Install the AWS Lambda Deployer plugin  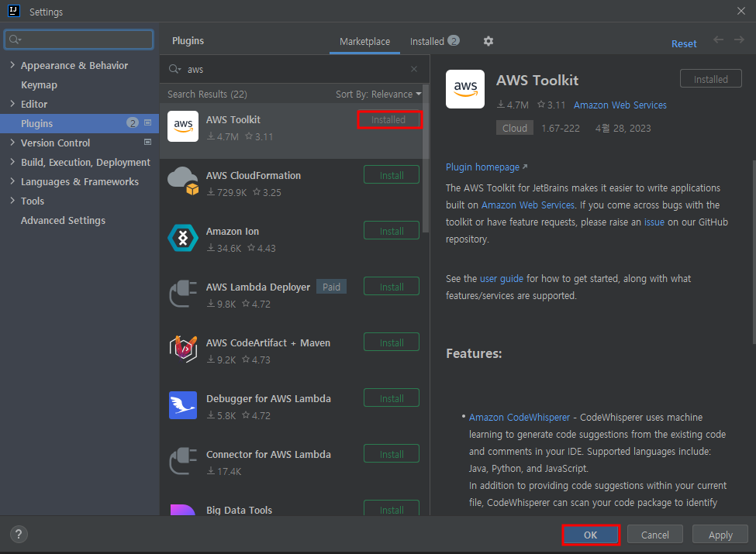(392, 287)
